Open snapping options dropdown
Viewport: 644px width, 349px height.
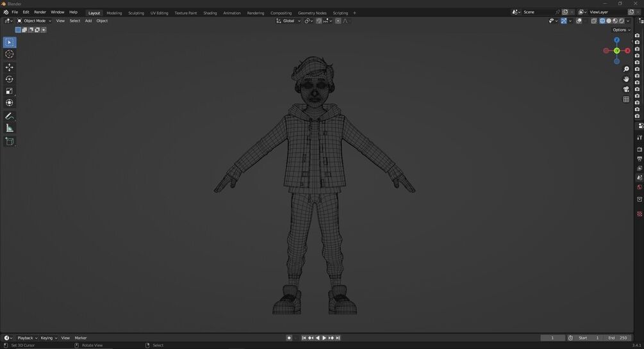click(327, 21)
